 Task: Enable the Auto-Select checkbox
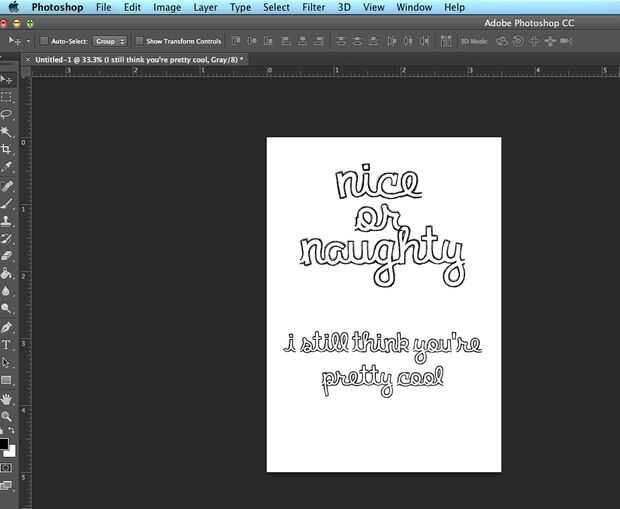44,41
